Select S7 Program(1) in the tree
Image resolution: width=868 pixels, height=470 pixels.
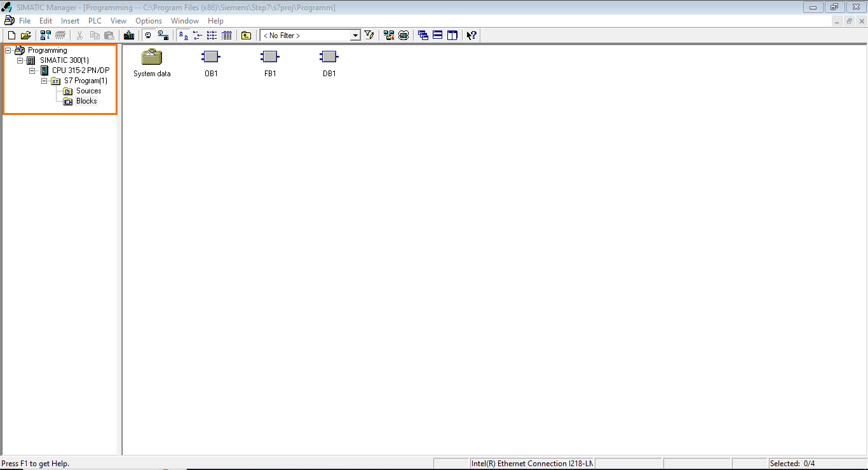tap(86, 81)
